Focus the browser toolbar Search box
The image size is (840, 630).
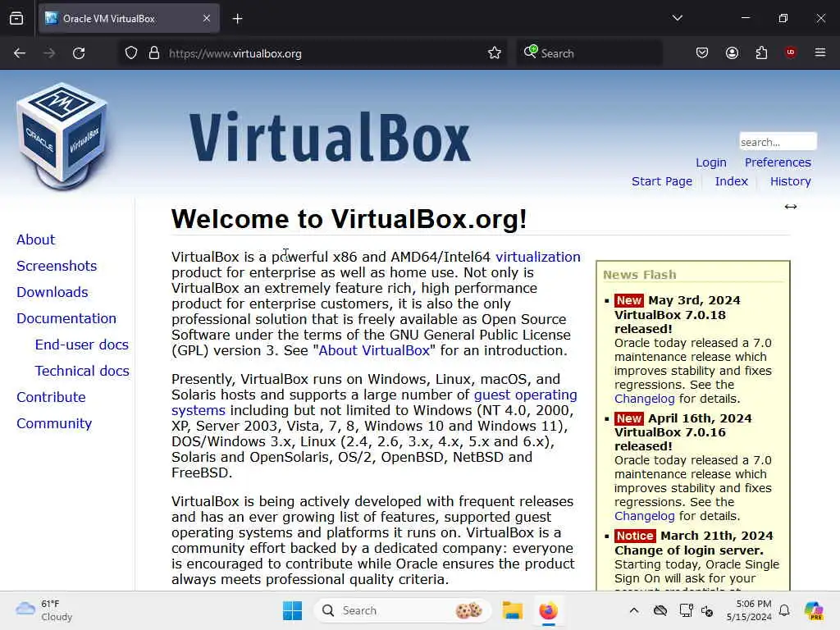(589, 53)
